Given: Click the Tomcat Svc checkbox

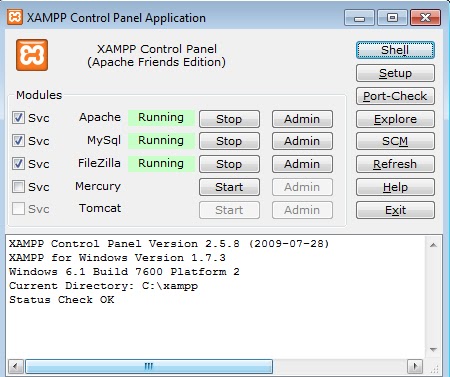Looking at the screenshot, I should click(18, 209).
